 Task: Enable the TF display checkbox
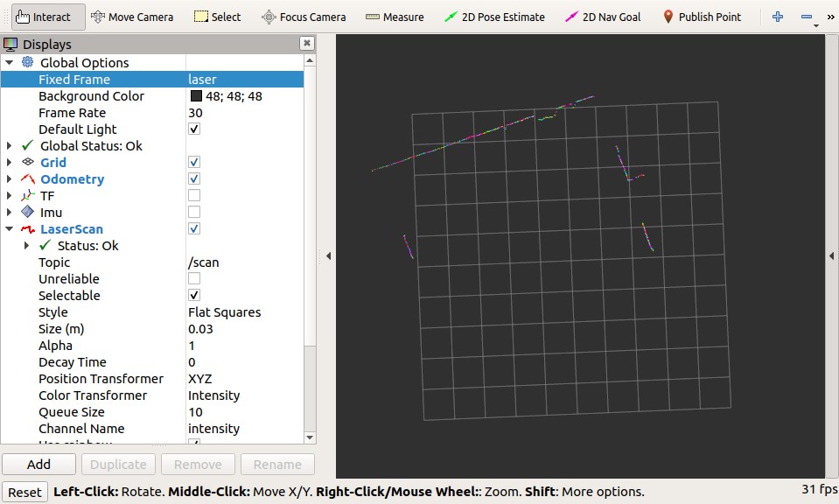194,195
